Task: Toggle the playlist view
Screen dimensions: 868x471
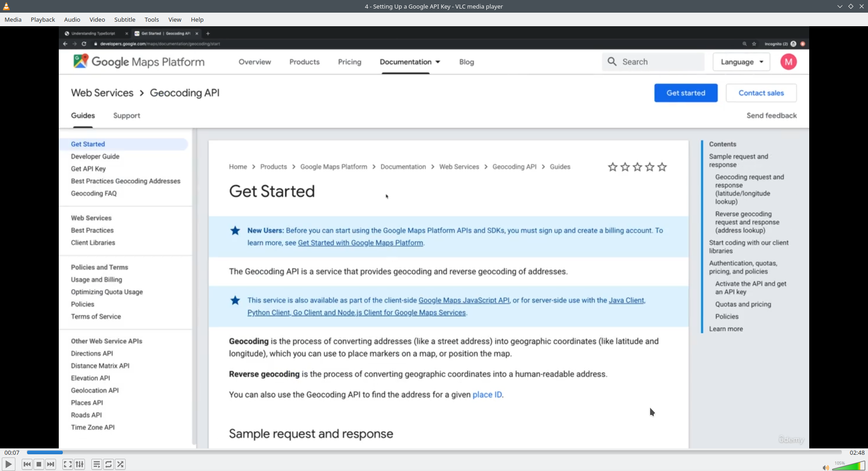Action: (96, 464)
